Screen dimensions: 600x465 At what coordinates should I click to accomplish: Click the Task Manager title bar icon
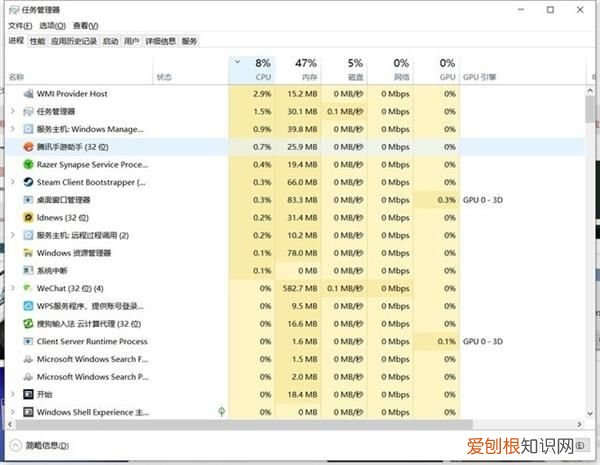(15, 10)
